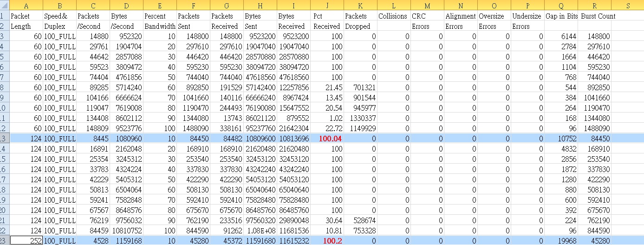Image resolution: width=644 pixels, height=245 pixels.
Task: Click the cell containing 1330337
Action: [x=360, y=118]
